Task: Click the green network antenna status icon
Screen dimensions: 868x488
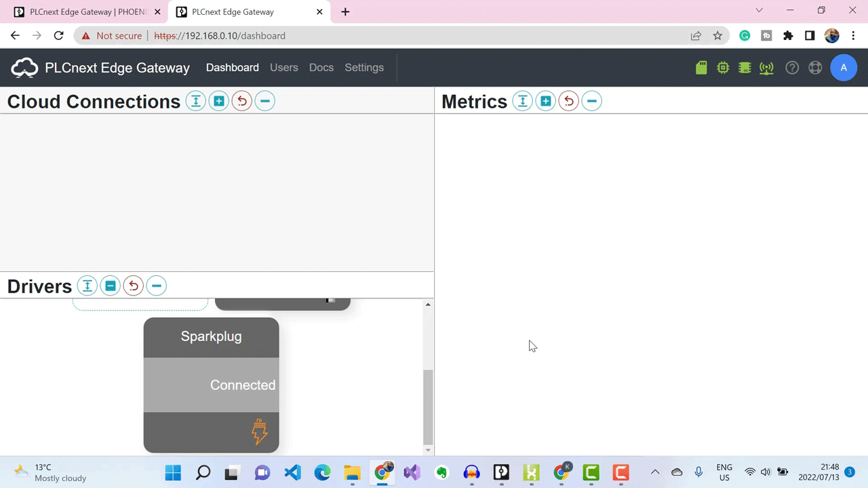Action: coord(766,68)
